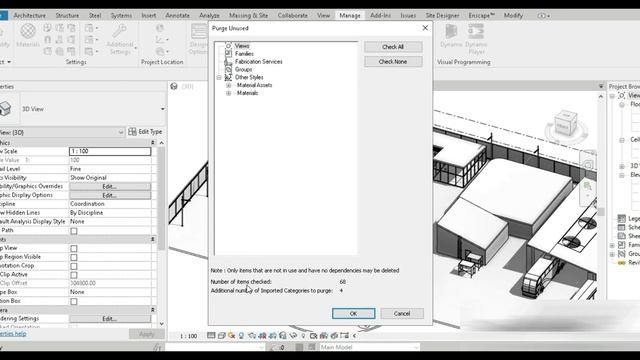
Task: Click the Reveal Hidden Elements bulb icon
Action: (303, 336)
